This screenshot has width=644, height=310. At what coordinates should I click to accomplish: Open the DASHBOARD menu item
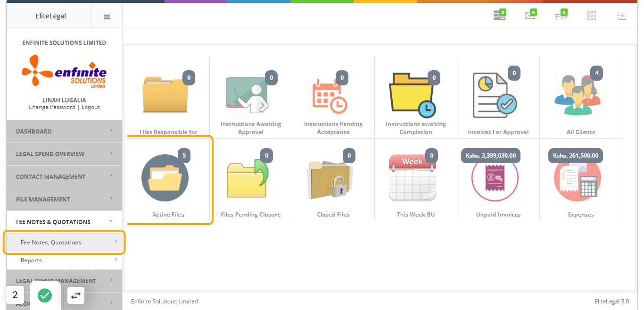pyautogui.click(x=64, y=131)
